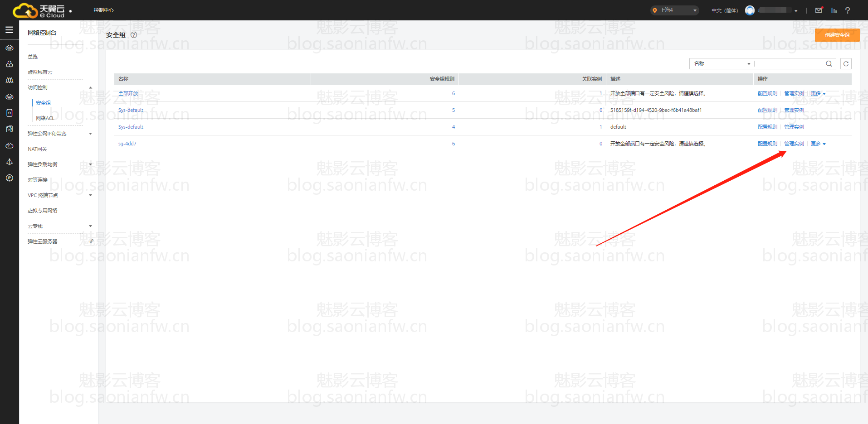
Task: Select 网络ACL in the sidebar
Action: 45,118
